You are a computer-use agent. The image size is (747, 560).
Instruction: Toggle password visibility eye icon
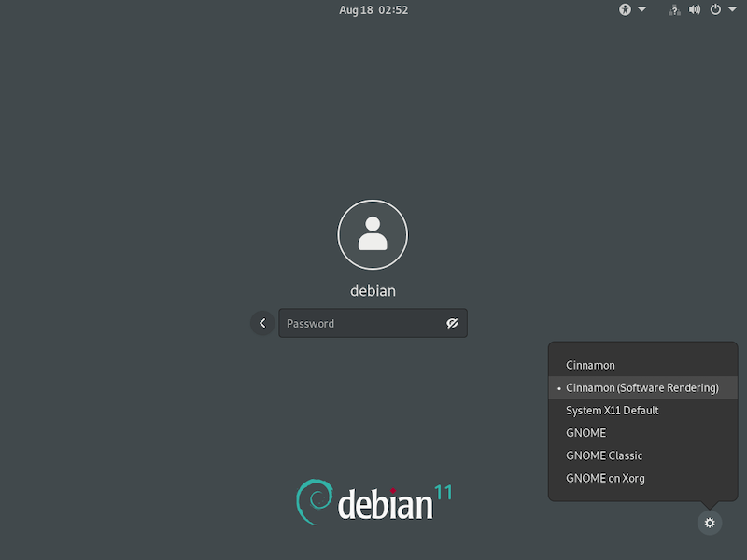coord(452,323)
